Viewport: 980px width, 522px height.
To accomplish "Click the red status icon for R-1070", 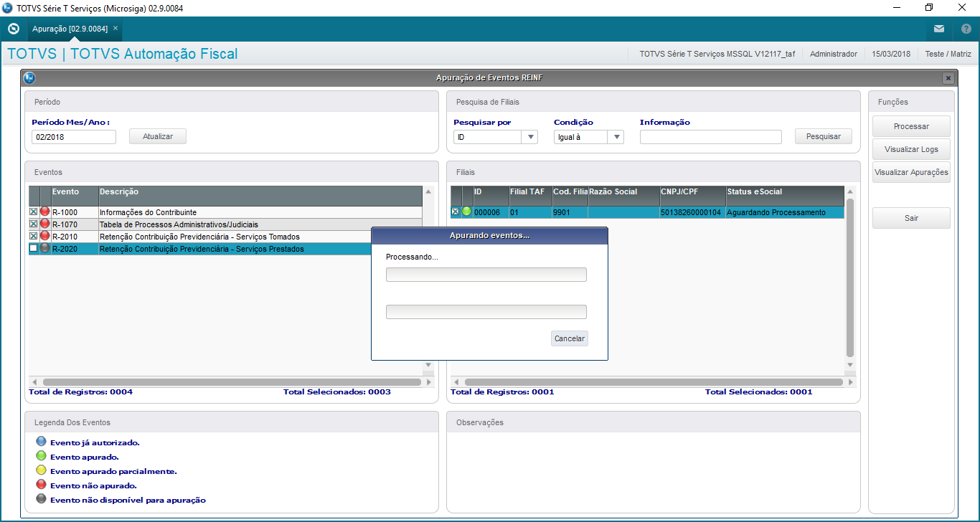I will click(45, 224).
